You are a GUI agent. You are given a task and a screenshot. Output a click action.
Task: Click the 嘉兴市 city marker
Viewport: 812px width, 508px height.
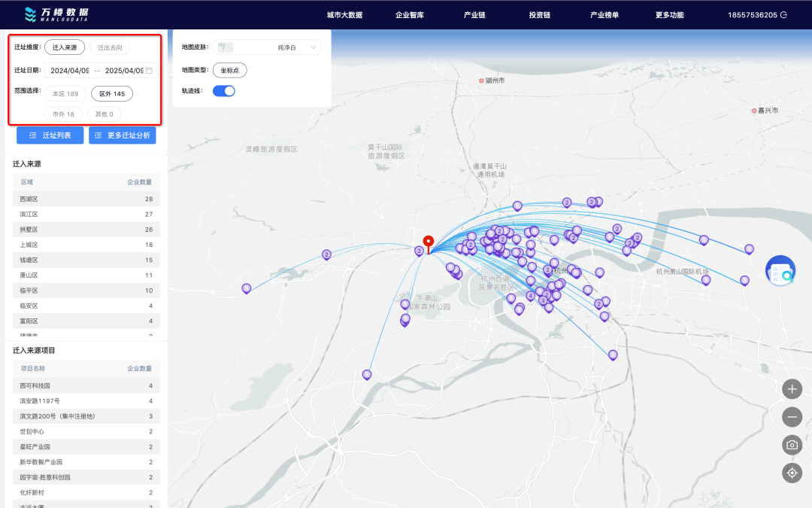point(754,111)
